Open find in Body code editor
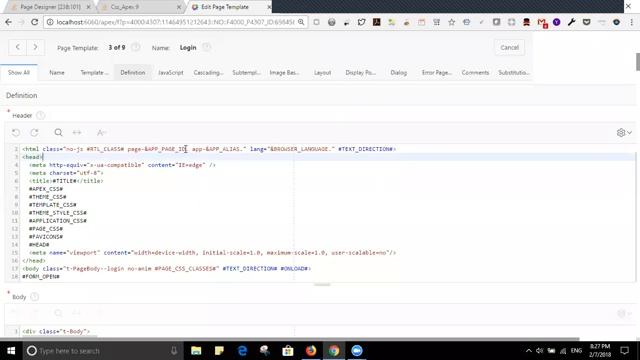This screenshot has height=360, width=640. point(58,313)
